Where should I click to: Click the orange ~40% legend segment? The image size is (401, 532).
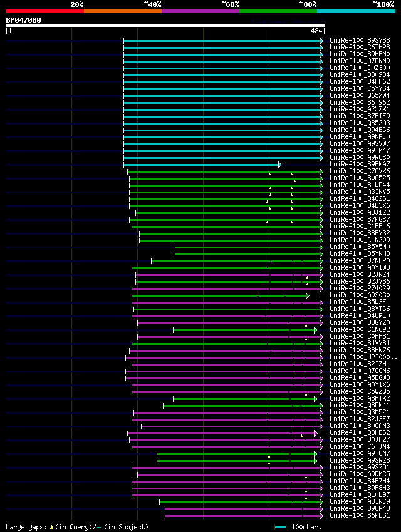(x=123, y=11)
